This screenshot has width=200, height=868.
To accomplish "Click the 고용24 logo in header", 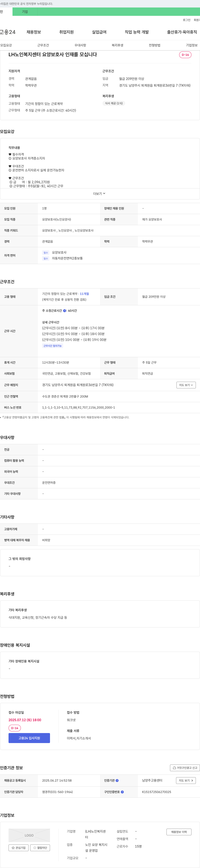I will click(x=7, y=32).
